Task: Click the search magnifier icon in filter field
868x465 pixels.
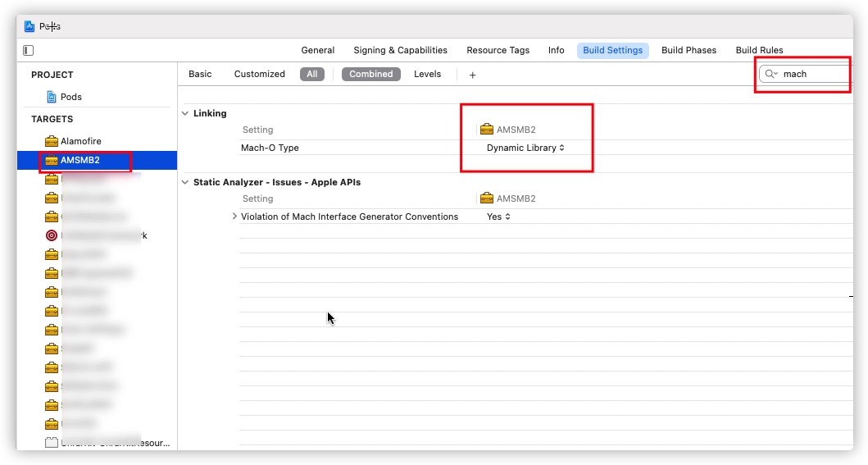Action: (x=771, y=74)
